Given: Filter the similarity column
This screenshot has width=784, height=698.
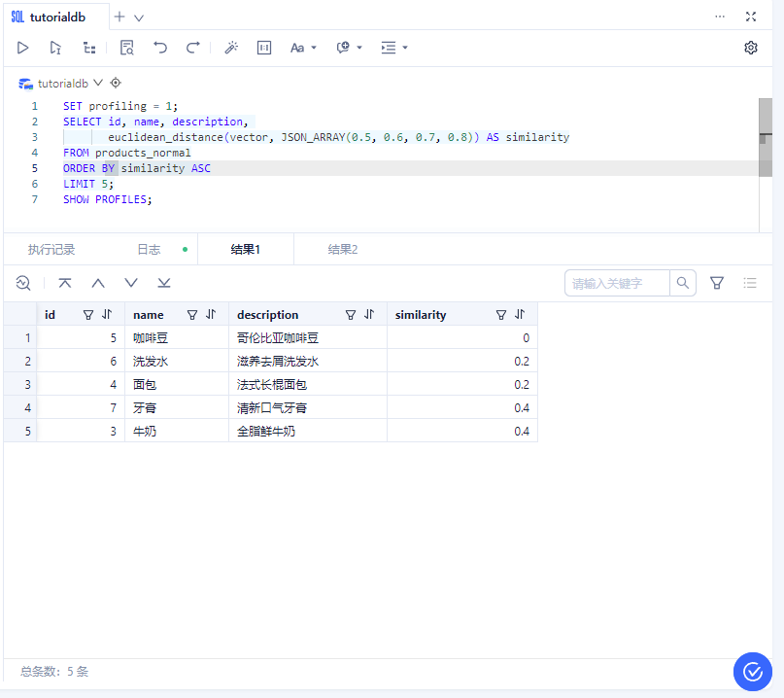Looking at the screenshot, I should [x=501, y=315].
